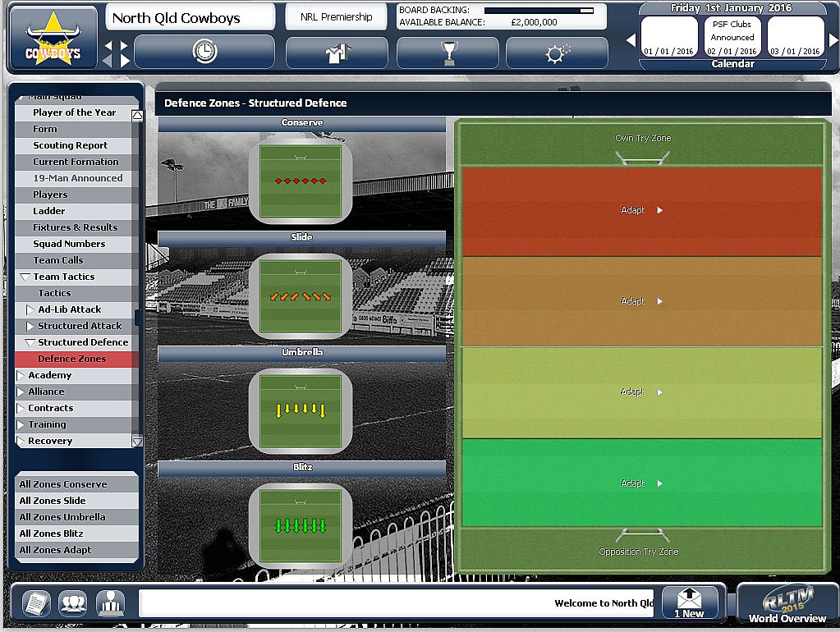Open Current Formation menu item
The height and width of the screenshot is (632, 840).
click(74, 162)
